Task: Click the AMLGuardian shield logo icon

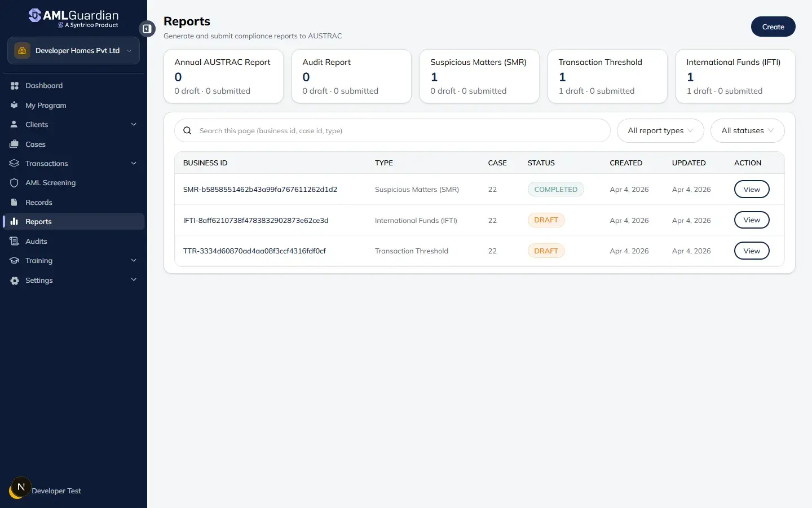Action: (35, 15)
